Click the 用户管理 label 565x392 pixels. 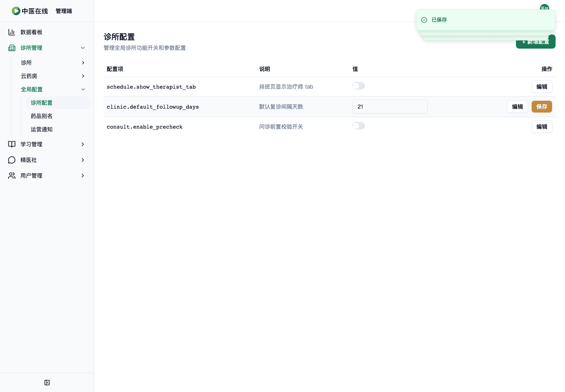click(31, 176)
